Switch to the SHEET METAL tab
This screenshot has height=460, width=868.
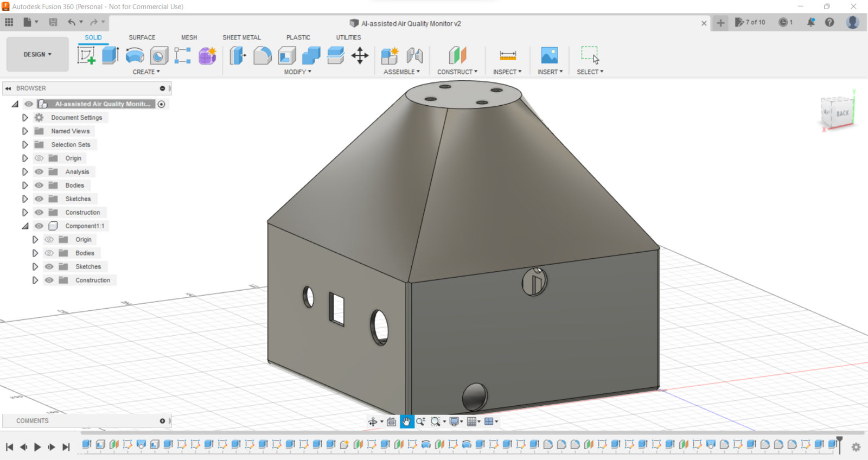(241, 37)
